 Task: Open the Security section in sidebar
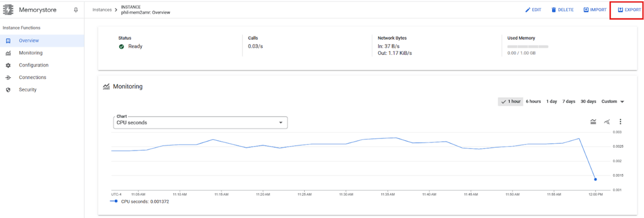click(x=27, y=90)
